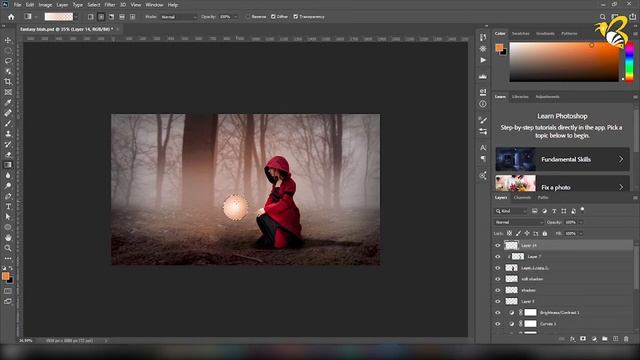Toggle the Transparency checkbox

point(296,17)
